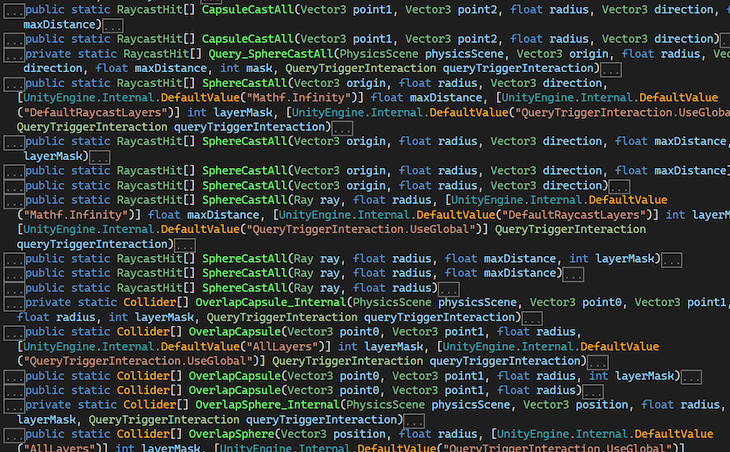Expand end fold box after OverlapCapsule 'float radius)'
Viewport: 730px width, 452px height.
tap(593, 391)
